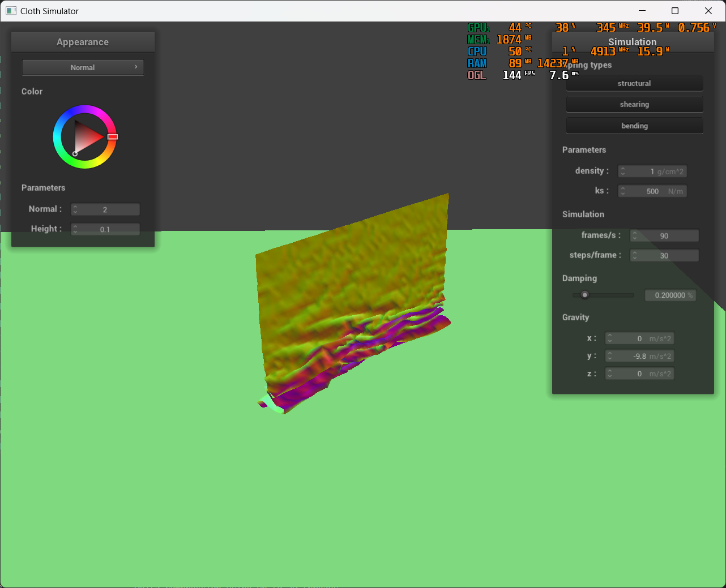Click the 'OGL' overlay label
The image size is (726, 588).
coord(477,75)
